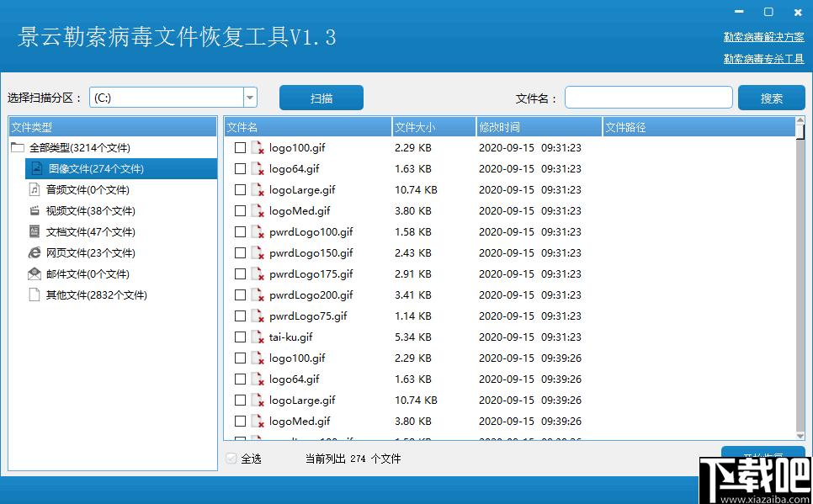Screen dimensions: 813x504
Task: Click the 搜索 search button
Action: click(x=772, y=98)
